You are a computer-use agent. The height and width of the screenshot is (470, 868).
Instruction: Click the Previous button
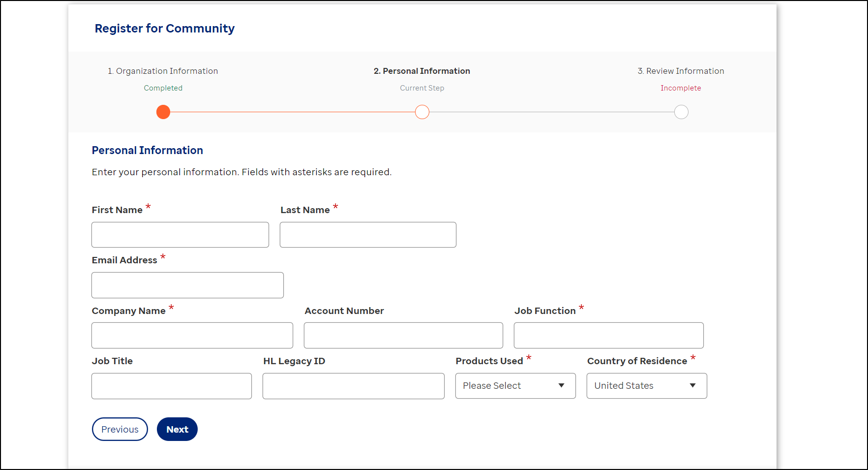[120, 429]
